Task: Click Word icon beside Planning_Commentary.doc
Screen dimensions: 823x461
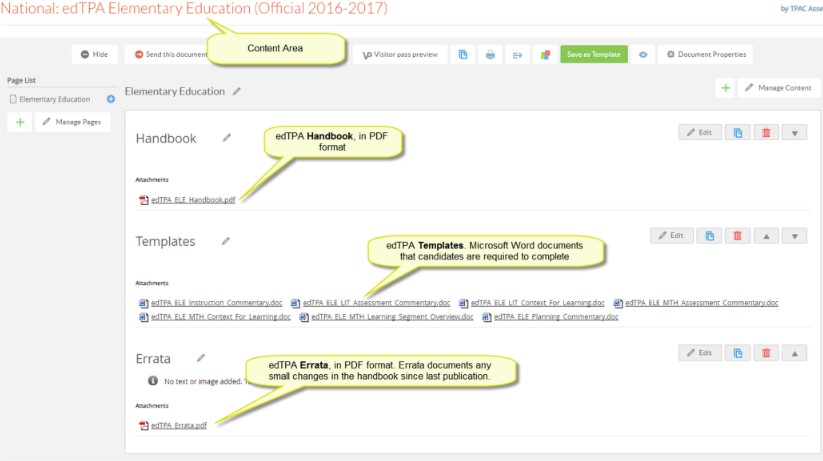Action: (x=487, y=317)
